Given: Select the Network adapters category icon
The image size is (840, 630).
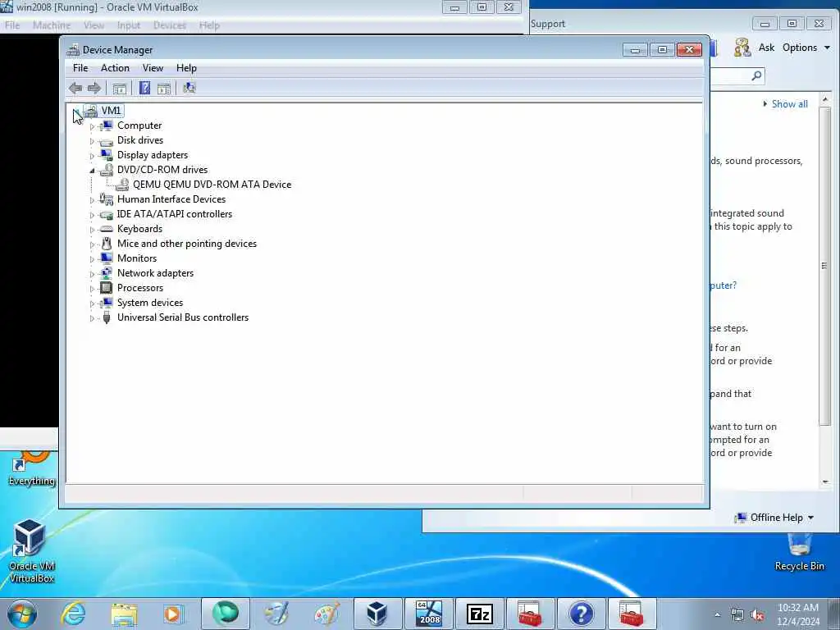Looking at the screenshot, I should click(x=107, y=273).
